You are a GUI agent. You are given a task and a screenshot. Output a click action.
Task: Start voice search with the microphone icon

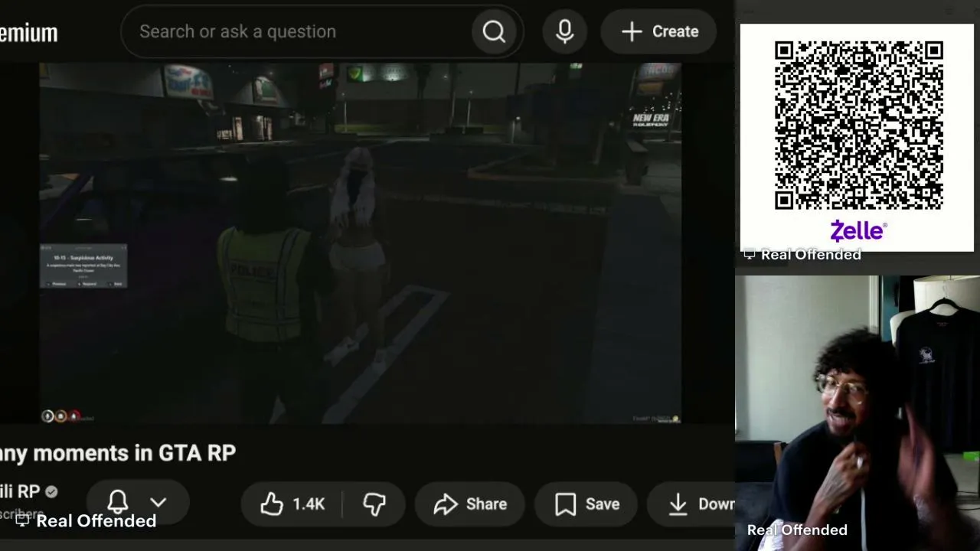(x=565, y=31)
